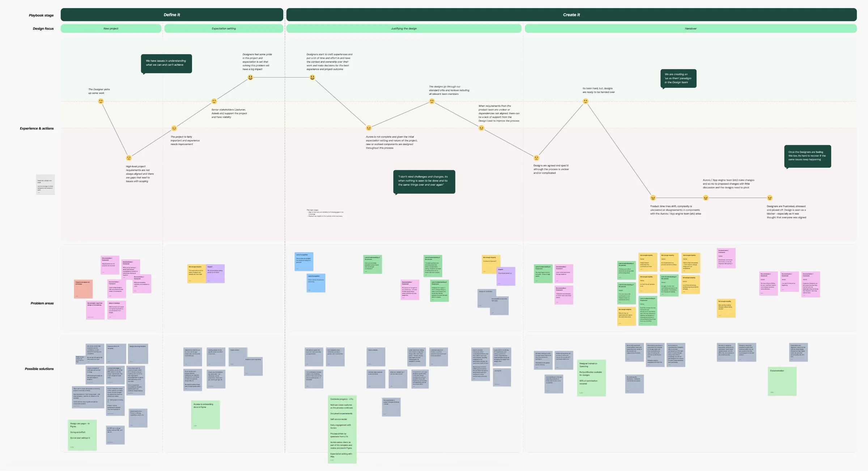Screen dimensions: 868x471
Task: Click the sad face above 'Designs are agreed and spec'd'
Action: point(536,158)
